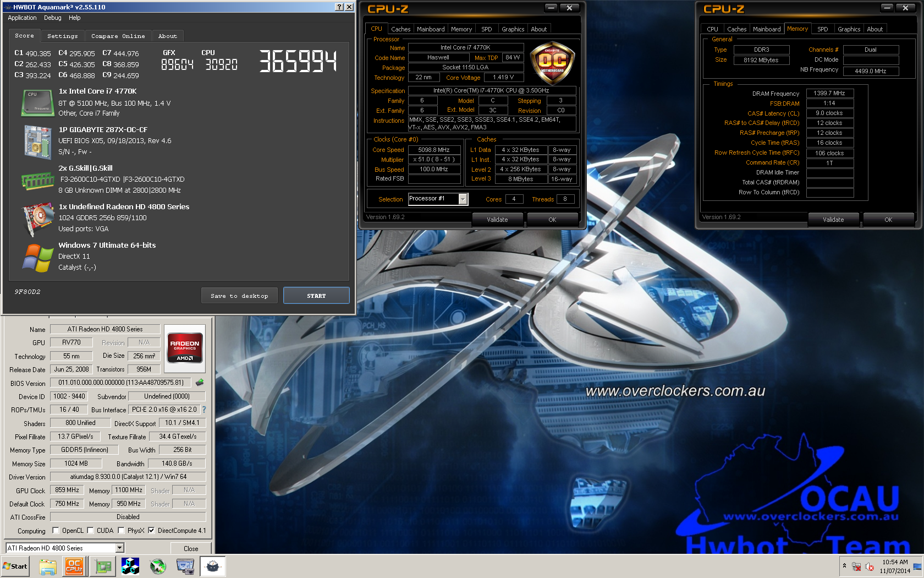Click the BIOS Version field
Screen dimensions: 924x578
[x=121, y=383]
